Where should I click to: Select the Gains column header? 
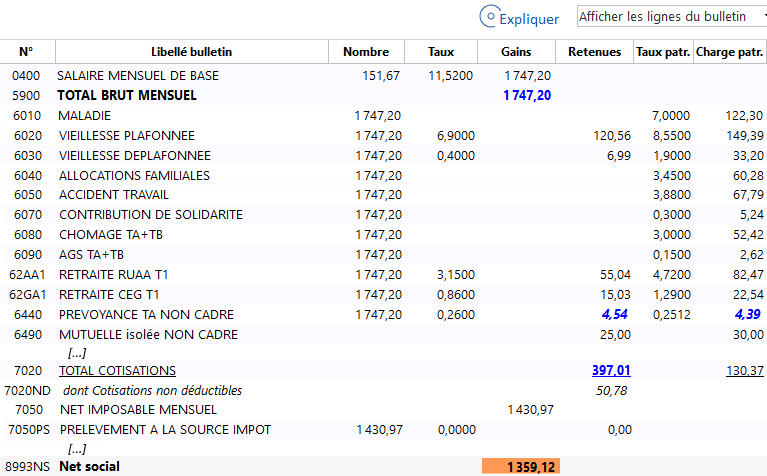tap(516, 52)
